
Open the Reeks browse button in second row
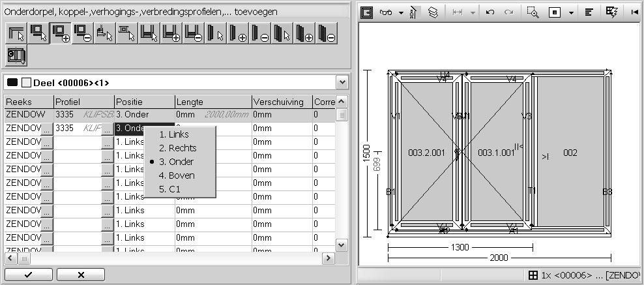pyautogui.click(x=47, y=128)
